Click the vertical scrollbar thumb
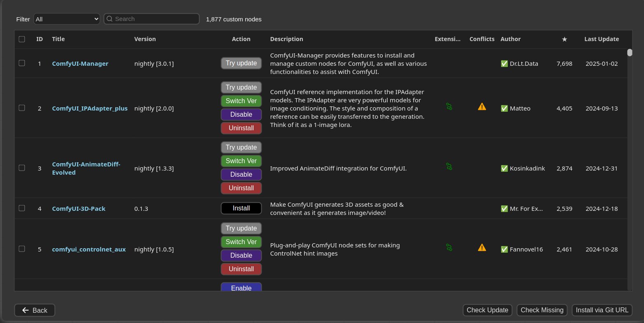 click(x=630, y=53)
